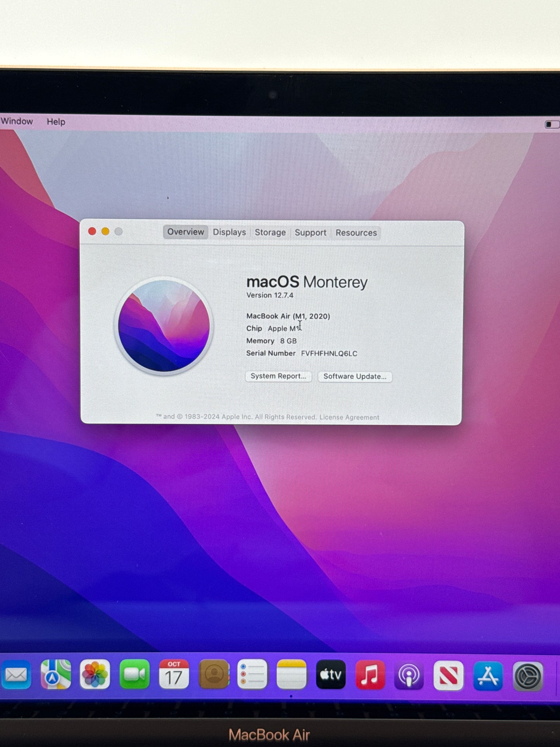Open the License Agreement link
Viewport: 560px width, 747px height.
(x=349, y=417)
